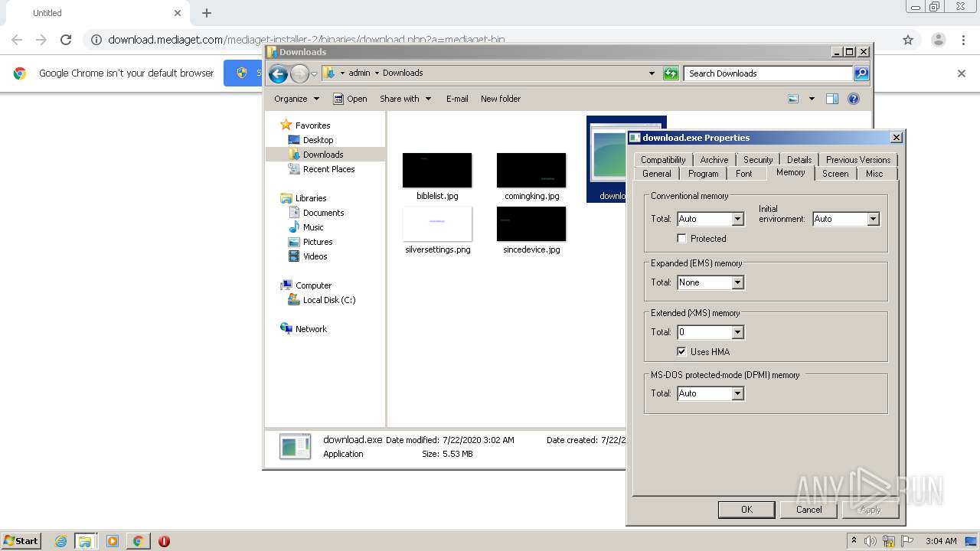Image resolution: width=980 pixels, height=551 pixels.
Task: Click OK in Properties dialog
Action: pos(746,510)
